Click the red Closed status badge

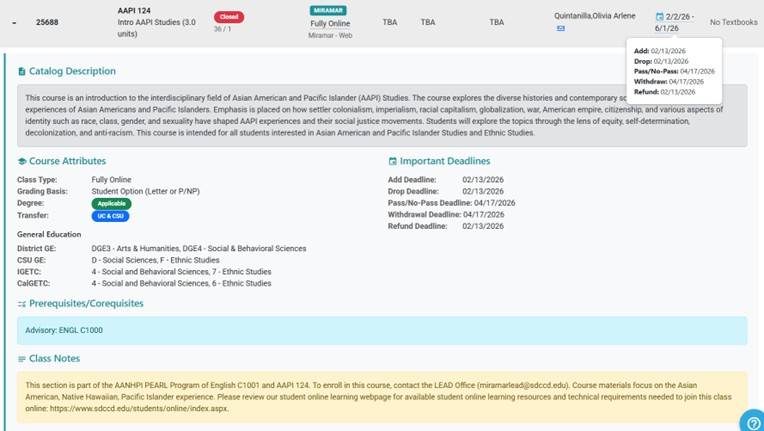click(x=229, y=17)
